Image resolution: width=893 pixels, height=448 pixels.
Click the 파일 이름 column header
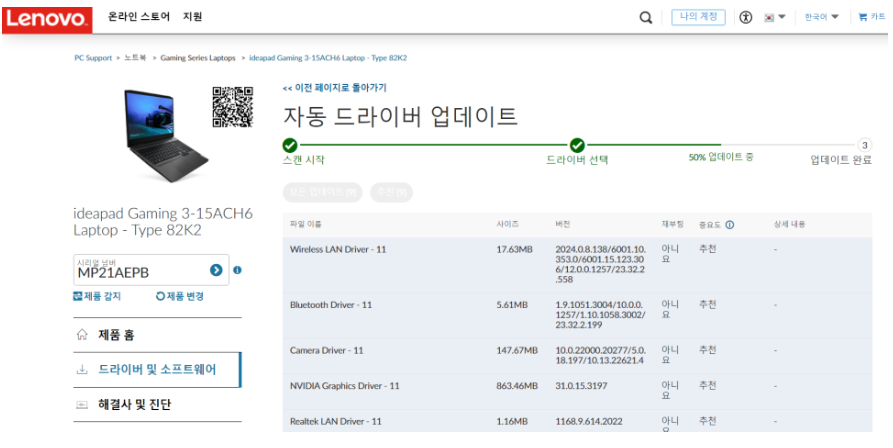coord(306,224)
